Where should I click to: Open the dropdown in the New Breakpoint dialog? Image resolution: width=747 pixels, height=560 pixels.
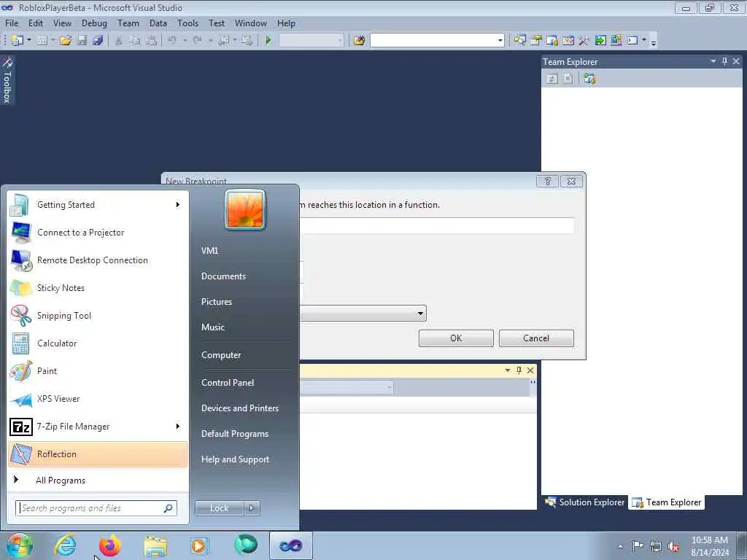[420, 314]
